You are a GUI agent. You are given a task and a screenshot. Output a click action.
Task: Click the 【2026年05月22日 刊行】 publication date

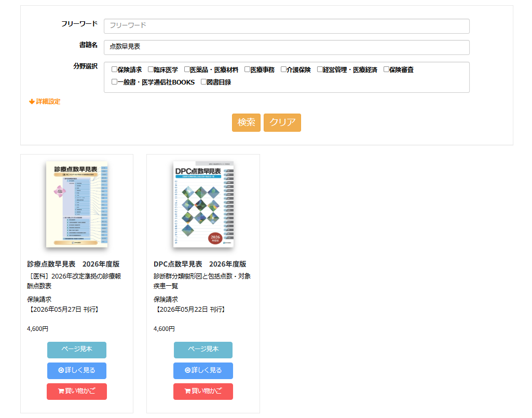tap(189, 310)
